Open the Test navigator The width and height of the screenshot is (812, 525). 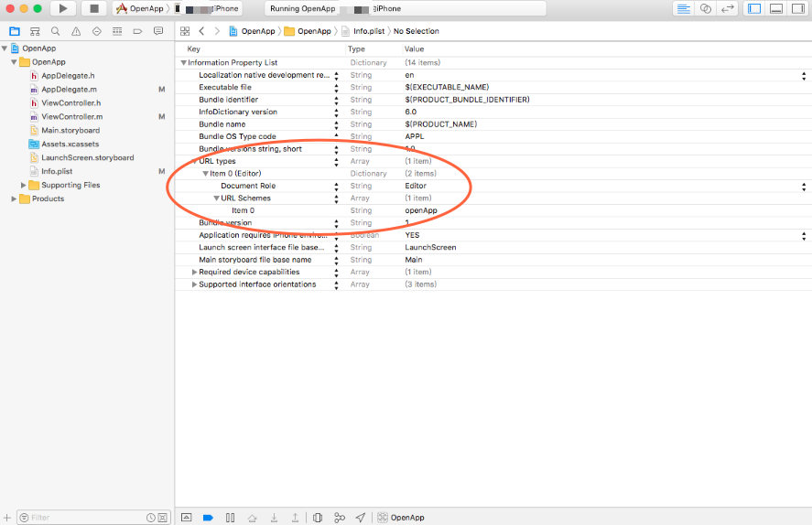point(97,31)
